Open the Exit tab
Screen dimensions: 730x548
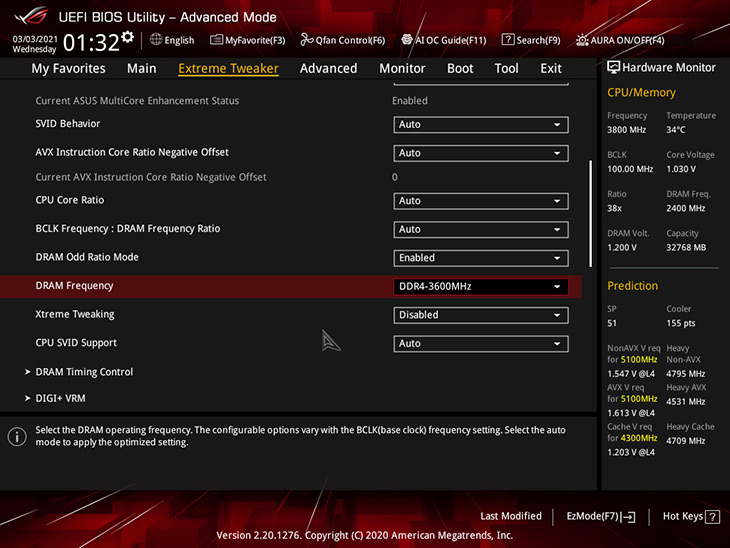point(551,68)
